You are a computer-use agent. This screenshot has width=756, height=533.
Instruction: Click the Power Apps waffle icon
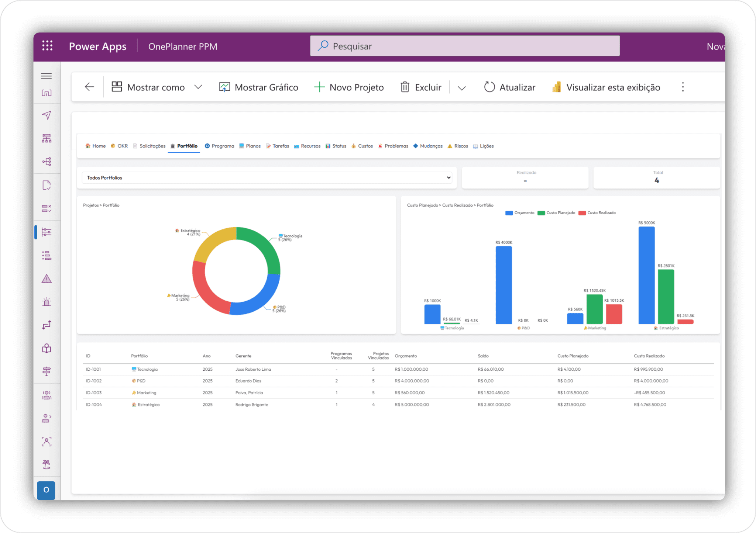[x=47, y=46]
